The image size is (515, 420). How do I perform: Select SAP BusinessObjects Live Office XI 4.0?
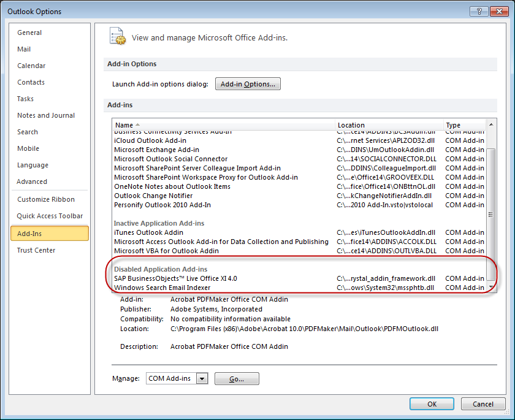[x=299, y=278]
